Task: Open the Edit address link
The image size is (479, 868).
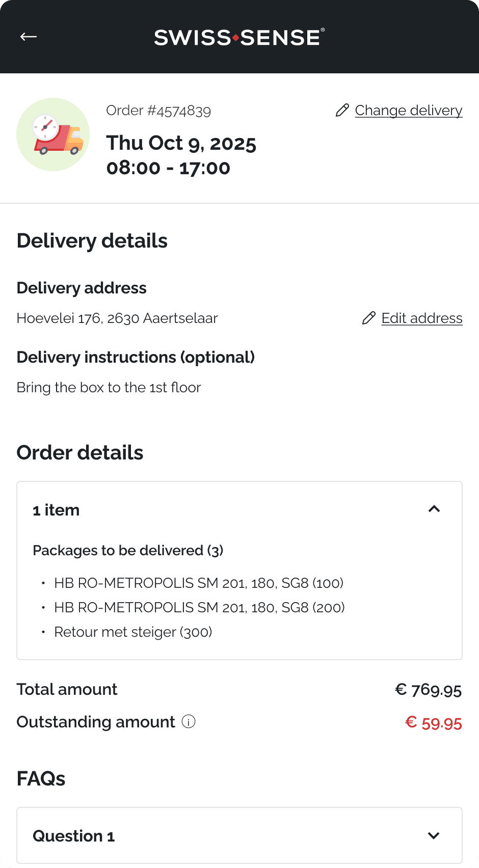Action: [x=421, y=318]
